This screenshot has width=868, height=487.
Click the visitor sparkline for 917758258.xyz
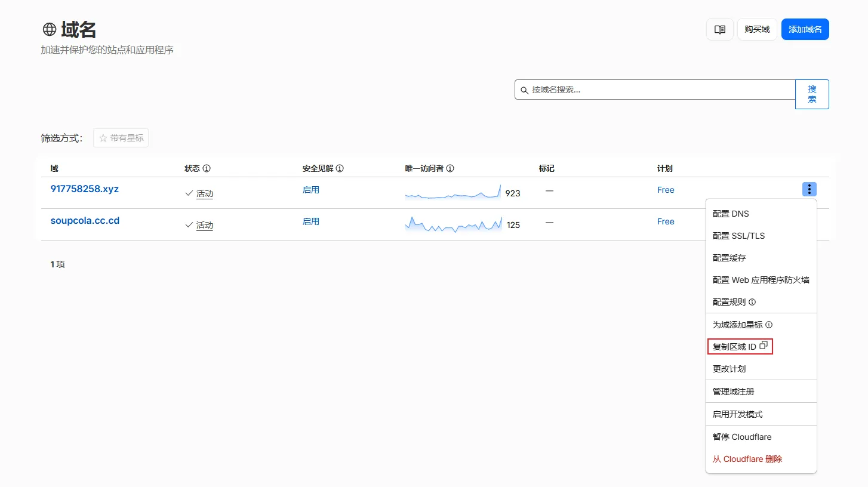click(453, 192)
